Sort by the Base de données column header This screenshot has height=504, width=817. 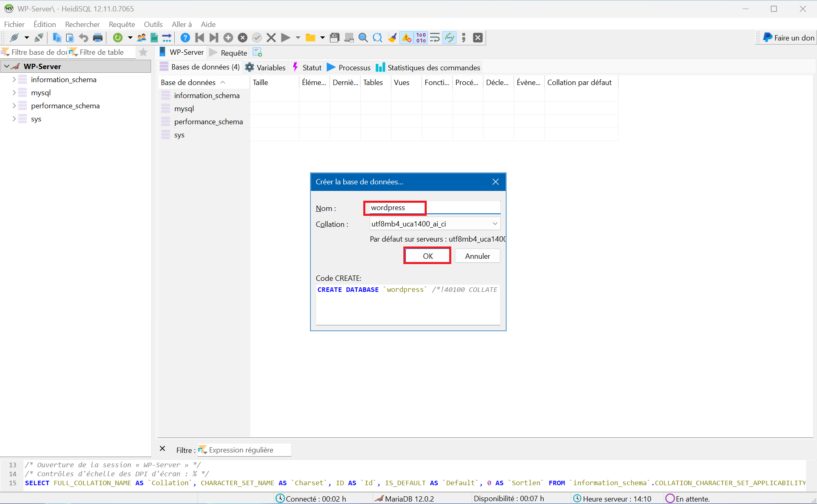(188, 82)
